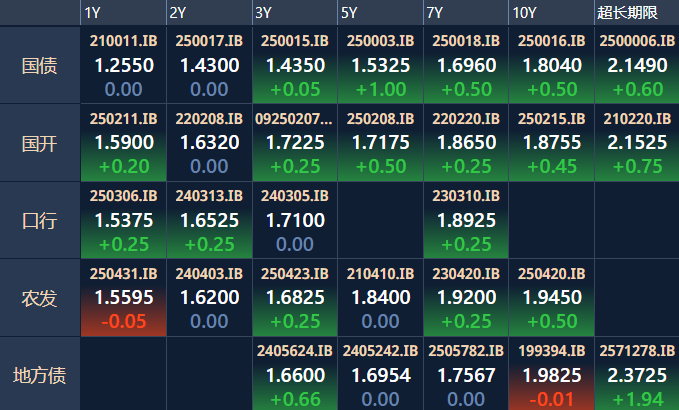Open bond 210011.IB cell
Image resolution: width=679 pixels, height=410 pixels.
124,65
